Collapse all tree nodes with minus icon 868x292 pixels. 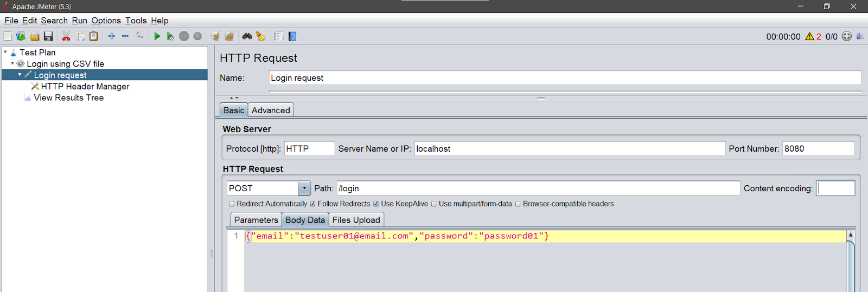pyautogui.click(x=125, y=36)
